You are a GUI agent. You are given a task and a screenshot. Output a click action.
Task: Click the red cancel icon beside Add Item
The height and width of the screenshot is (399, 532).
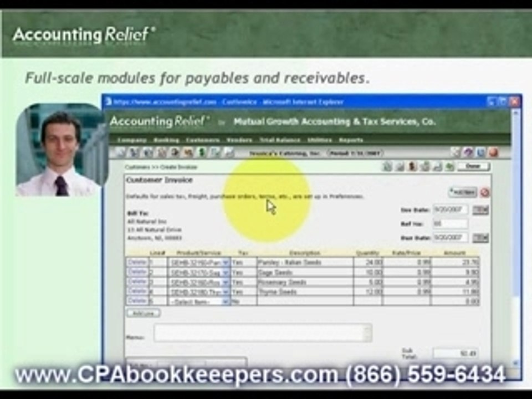485,192
